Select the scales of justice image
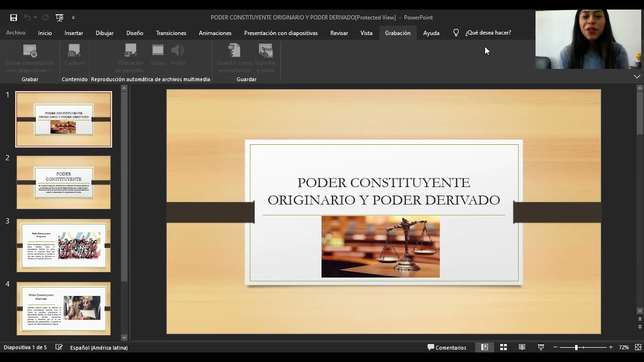The width and height of the screenshot is (644, 362). pyautogui.click(x=380, y=246)
